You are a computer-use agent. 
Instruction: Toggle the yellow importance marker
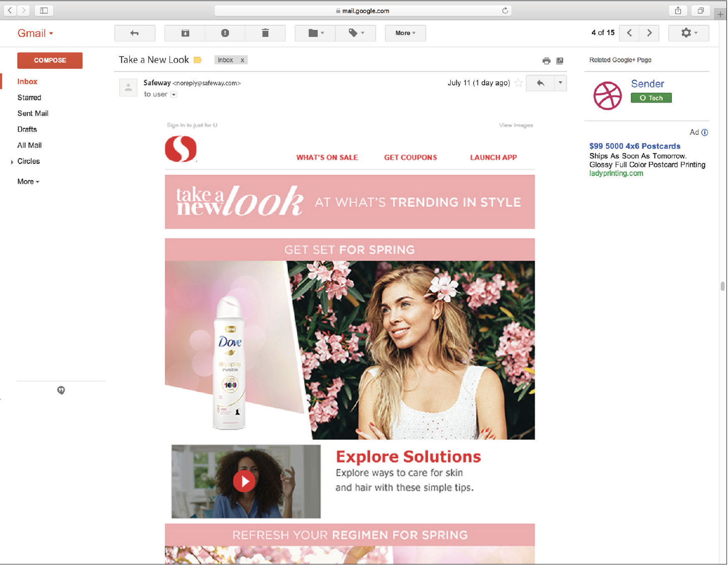[x=198, y=60]
